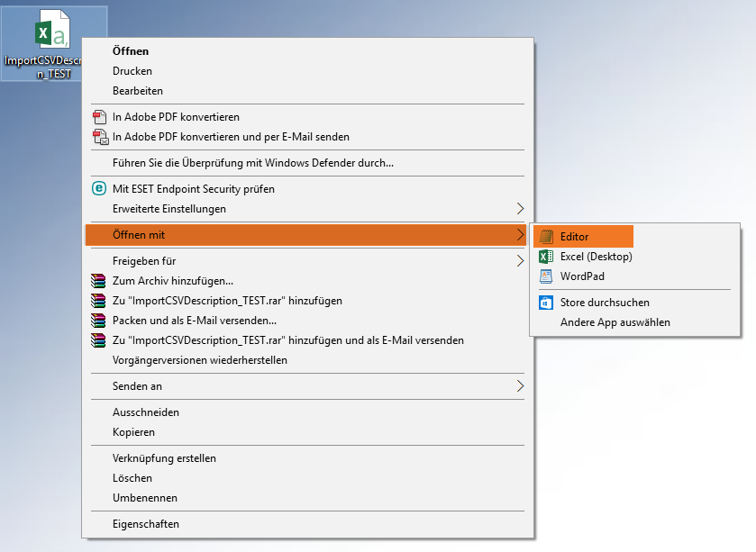Run the Windows Defender check entry
The image size is (756, 552).
(x=308, y=163)
